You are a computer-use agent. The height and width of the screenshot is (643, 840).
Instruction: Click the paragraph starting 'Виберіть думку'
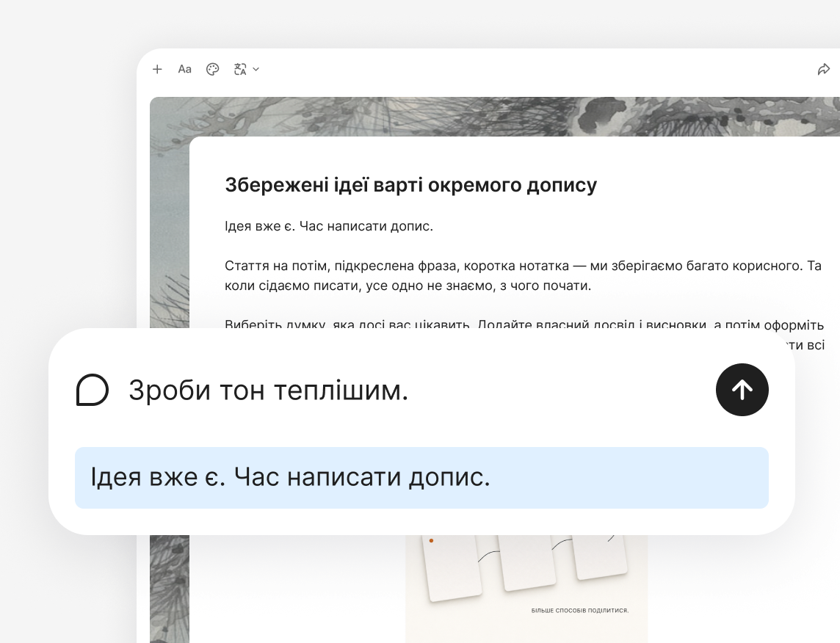tap(524, 324)
